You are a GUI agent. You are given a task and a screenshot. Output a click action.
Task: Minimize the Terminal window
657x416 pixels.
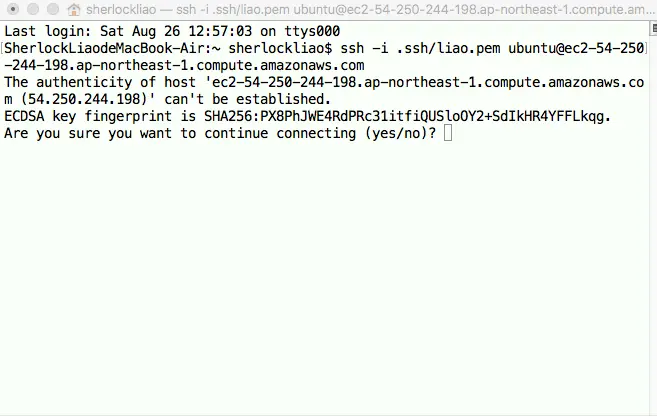tap(33, 9)
